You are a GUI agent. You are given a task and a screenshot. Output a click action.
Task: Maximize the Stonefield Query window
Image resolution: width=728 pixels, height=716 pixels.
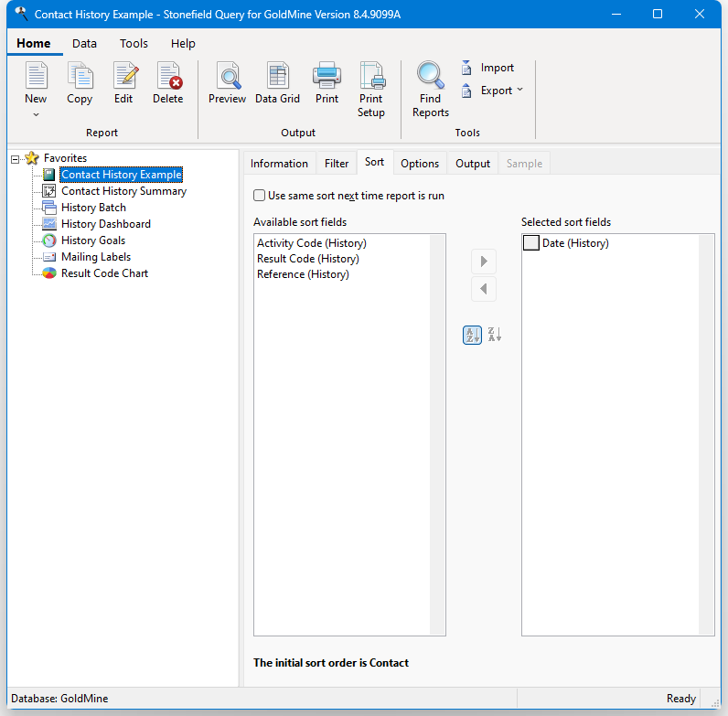658,14
